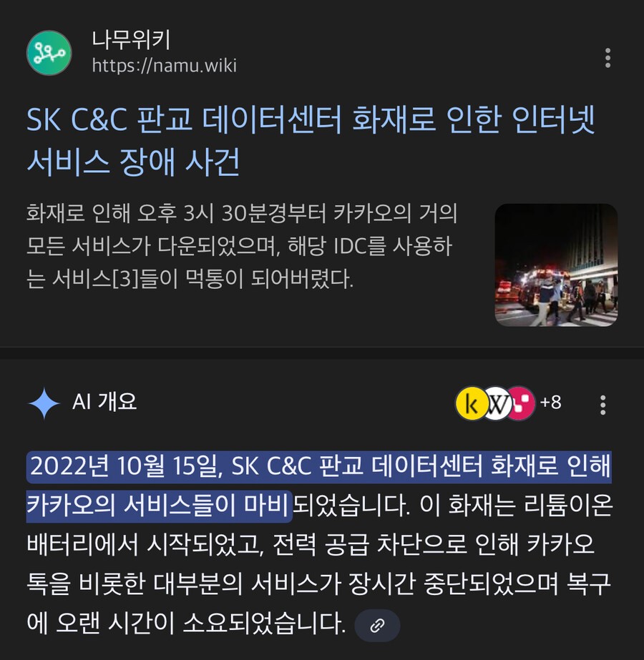Click the last summary line 오랜 시간이 소요되었습니다
The image size is (644, 660).
click(200, 624)
